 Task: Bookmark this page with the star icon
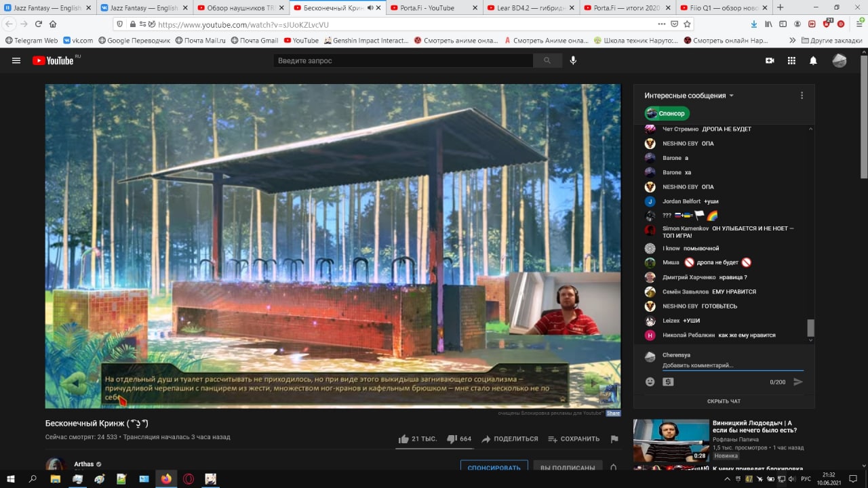[687, 24]
